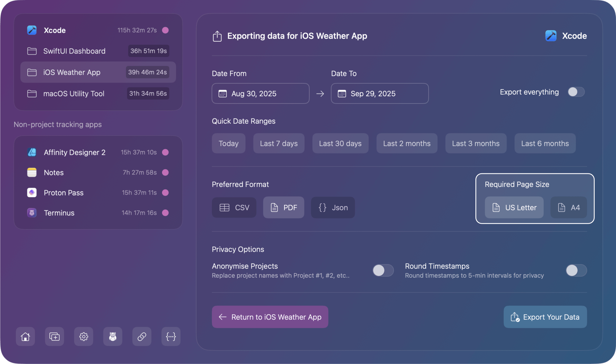Select the link icon in bottom toolbar

tap(142, 337)
